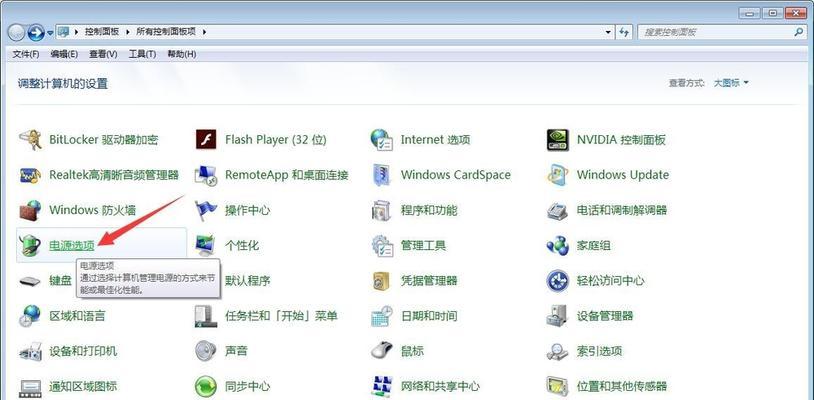Open the 轻松访问中心 icon
This screenshot has height=400, width=814.
coord(558,281)
